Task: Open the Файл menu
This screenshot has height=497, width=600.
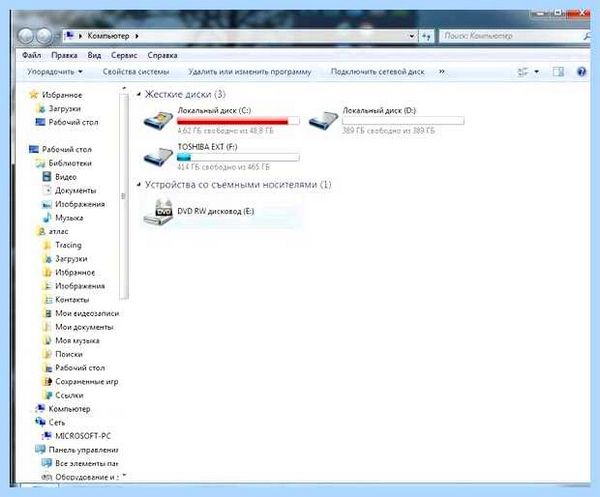Action: [31, 55]
